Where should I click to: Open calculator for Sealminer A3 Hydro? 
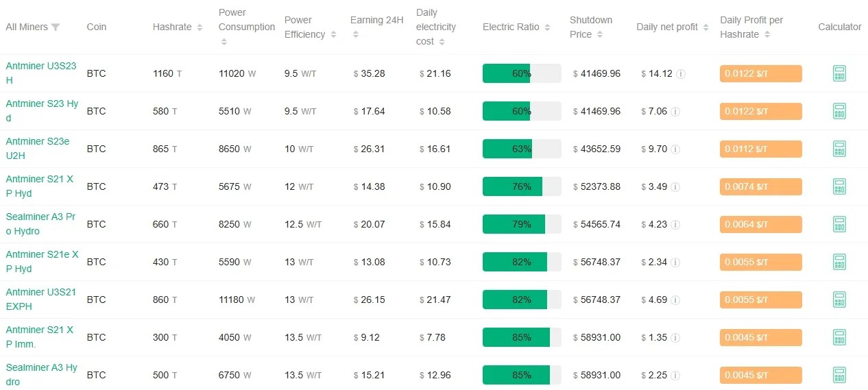(x=839, y=375)
